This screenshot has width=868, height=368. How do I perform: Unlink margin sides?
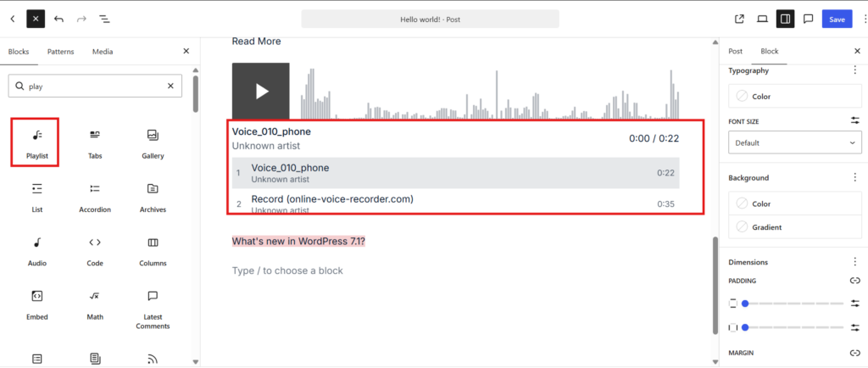point(855,353)
